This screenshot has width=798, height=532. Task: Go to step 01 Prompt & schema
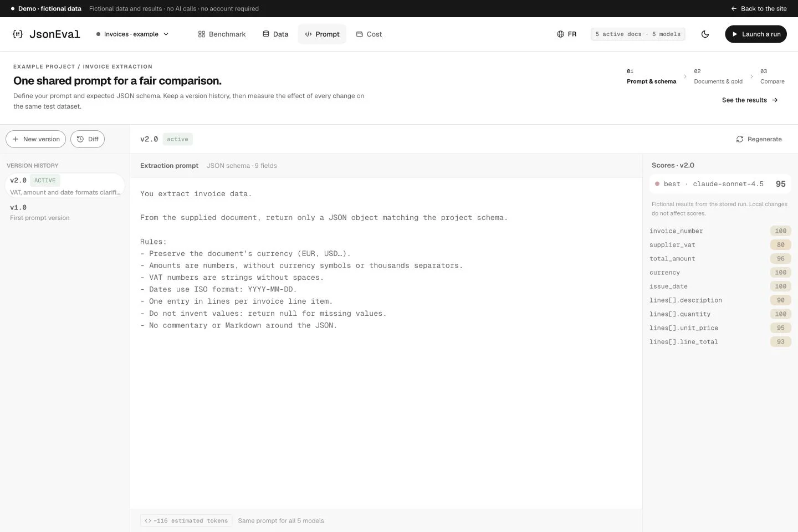[x=651, y=76]
